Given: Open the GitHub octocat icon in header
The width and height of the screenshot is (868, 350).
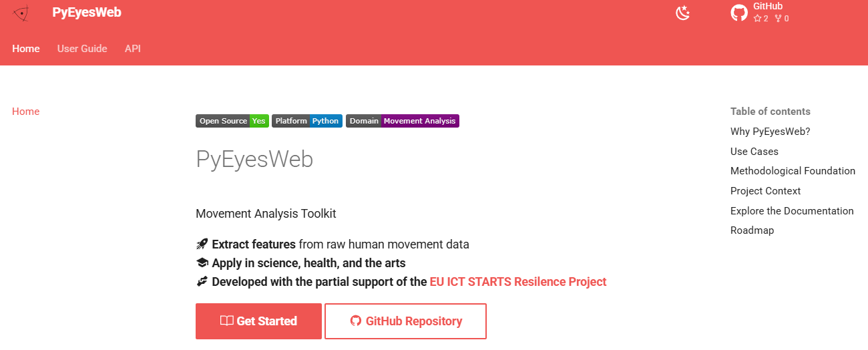Looking at the screenshot, I should coord(739,13).
